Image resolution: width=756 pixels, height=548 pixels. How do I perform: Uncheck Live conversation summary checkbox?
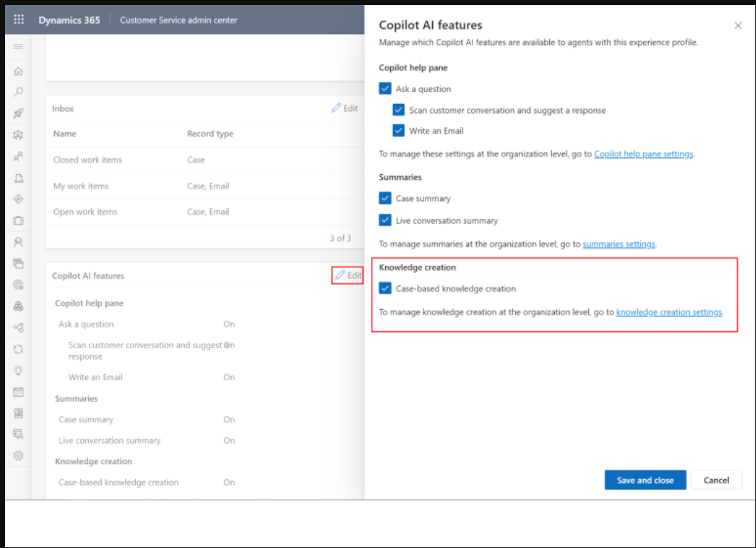tap(385, 220)
